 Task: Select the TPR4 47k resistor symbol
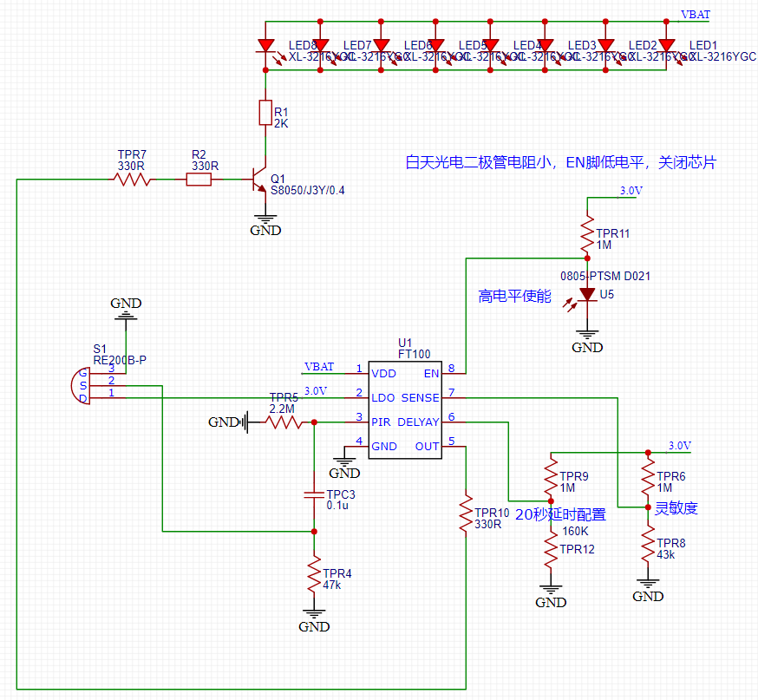[314, 574]
